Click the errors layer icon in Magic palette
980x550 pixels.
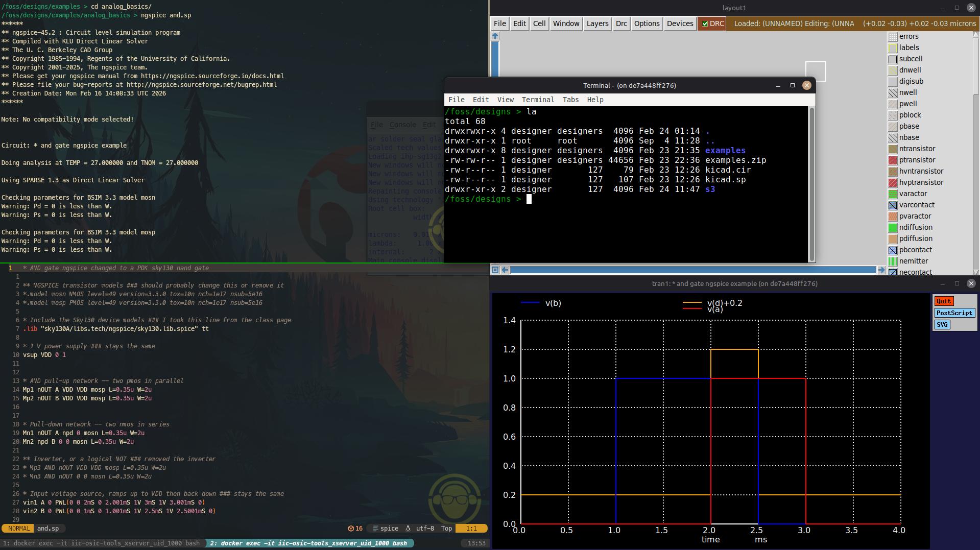tap(893, 36)
